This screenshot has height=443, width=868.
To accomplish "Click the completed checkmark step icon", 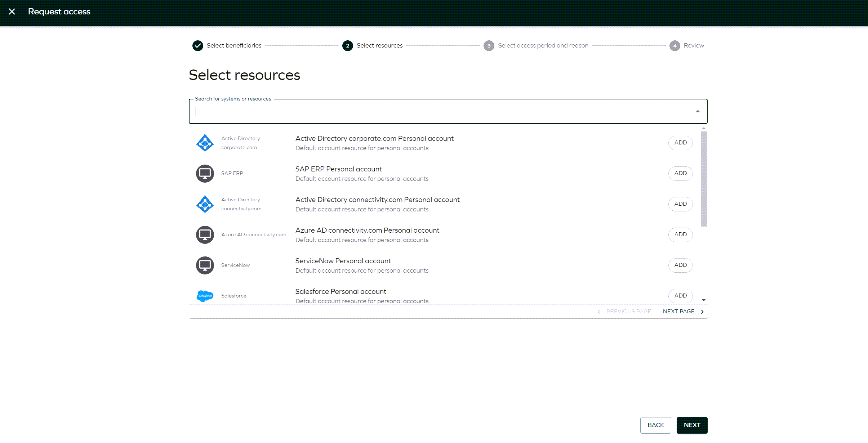I will pos(197,46).
